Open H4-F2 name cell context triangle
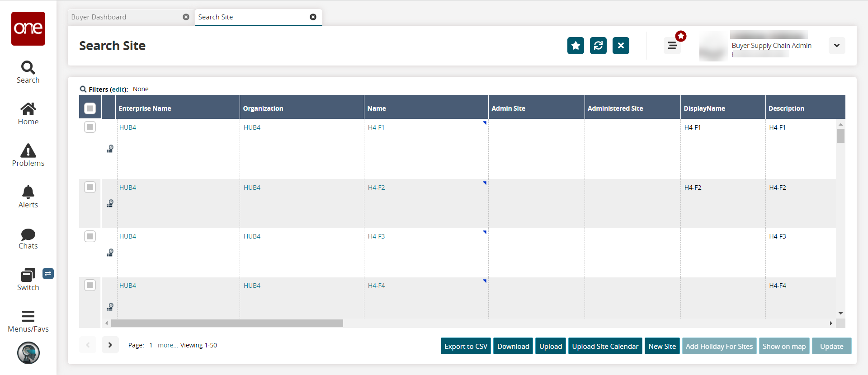The image size is (868, 375). point(484,183)
